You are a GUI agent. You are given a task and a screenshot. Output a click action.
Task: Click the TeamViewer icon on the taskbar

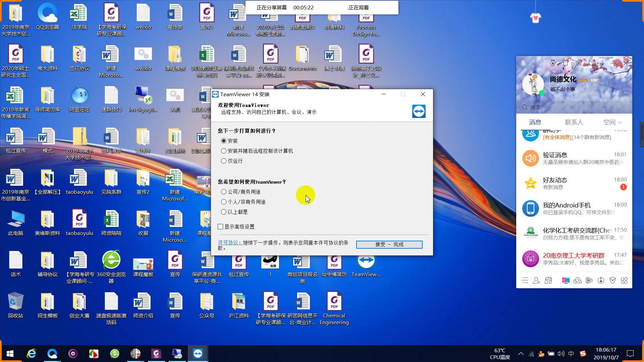[x=198, y=353]
